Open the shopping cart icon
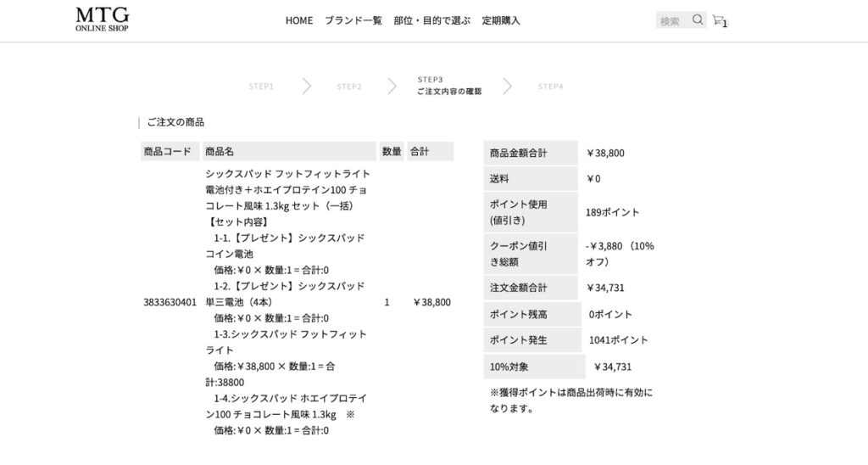This screenshot has height=465, width=868. (718, 20)
